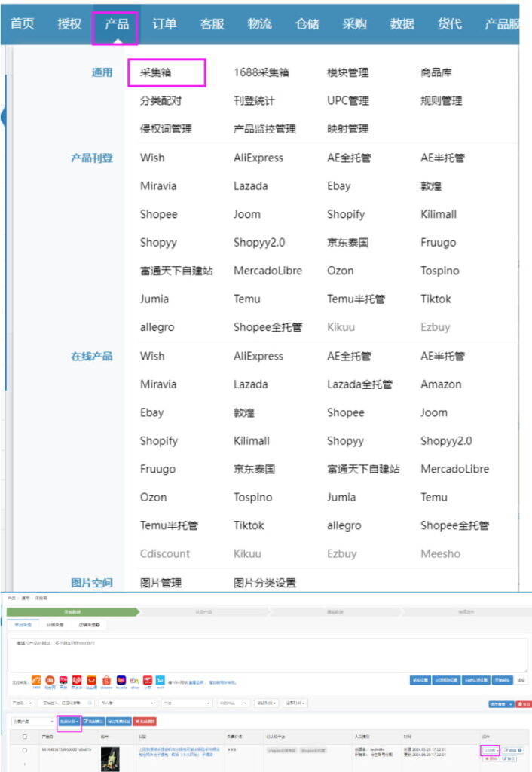Open 模块管理 in the menu
Screen dimensions: 532x772
[x=348, y=72]
